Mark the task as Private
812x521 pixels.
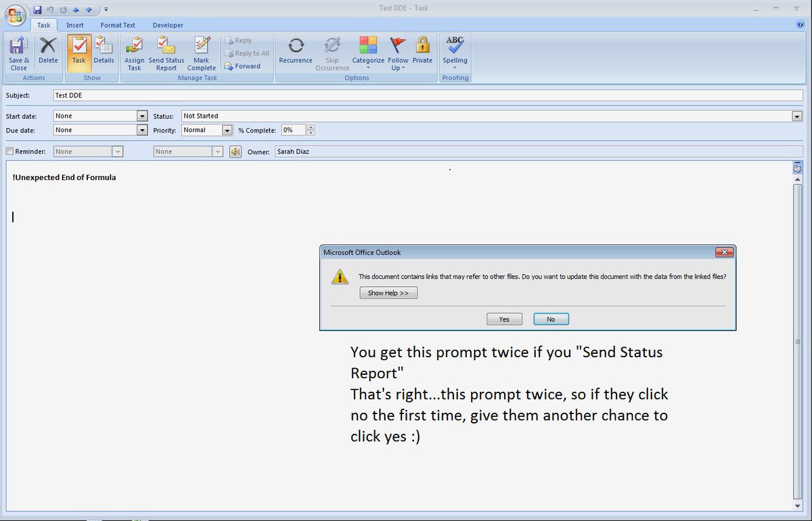pyautogui.click(x=422, y=50)
